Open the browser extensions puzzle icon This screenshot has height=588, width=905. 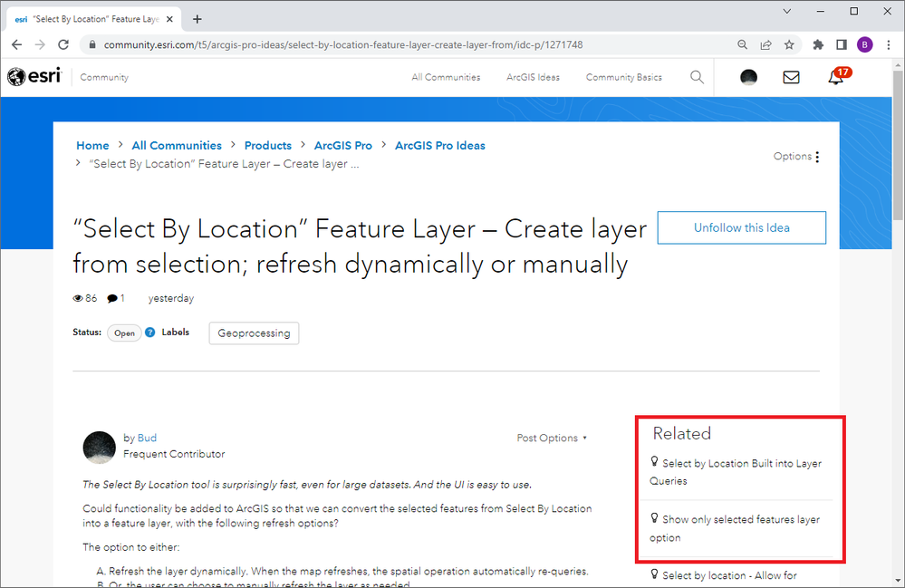(x=819, y=44)
